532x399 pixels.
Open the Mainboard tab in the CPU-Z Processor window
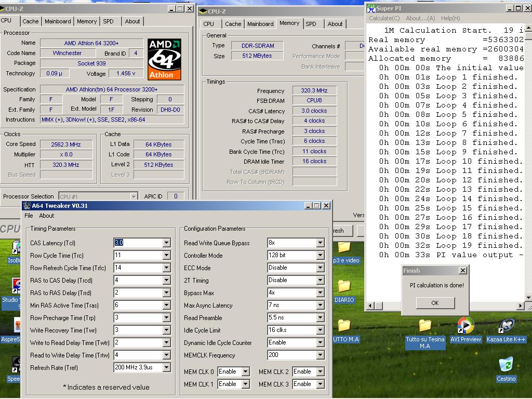(x=58, y=21)
